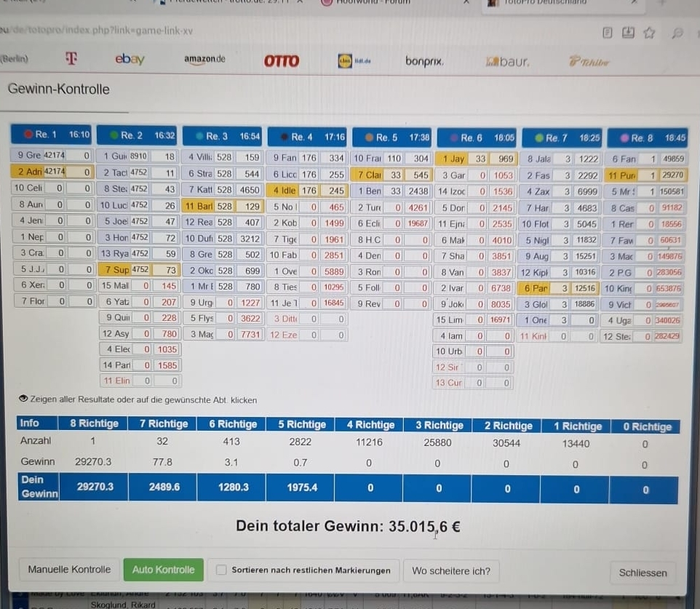Viewport: 700px width, 609px height.
Task: Select the Re. 8 18:45 race header
Action: point(647,138)
